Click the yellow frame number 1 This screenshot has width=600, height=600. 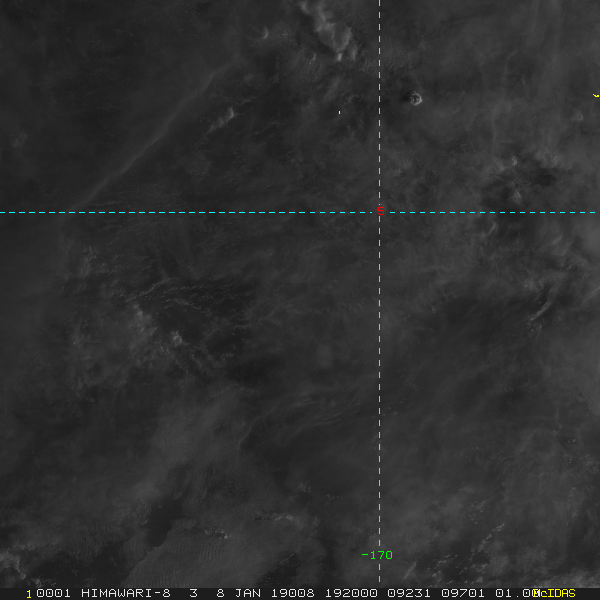click(x=29, y=594)
